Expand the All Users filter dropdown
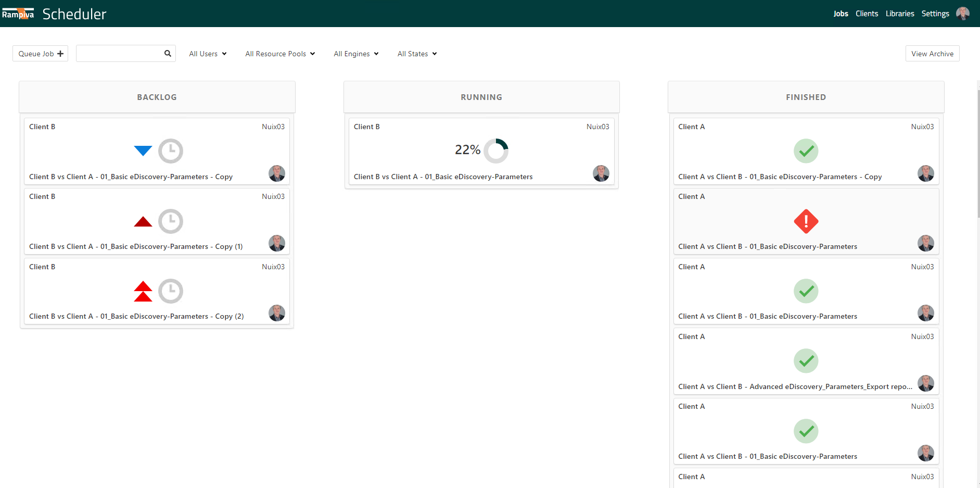The width and height of the screenshot is (980, 488). (x=208, y=54)
